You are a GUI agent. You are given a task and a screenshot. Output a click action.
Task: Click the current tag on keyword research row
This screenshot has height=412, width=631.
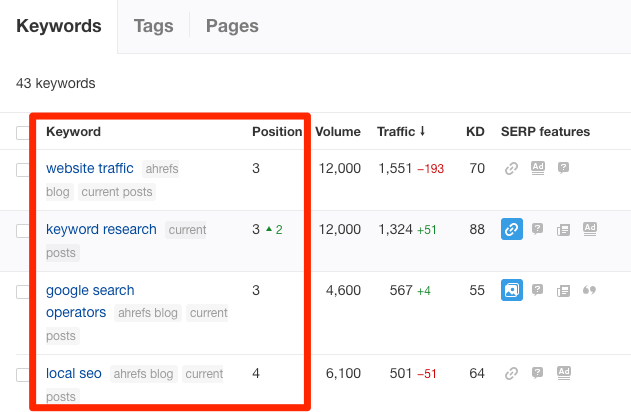point(186,230)
